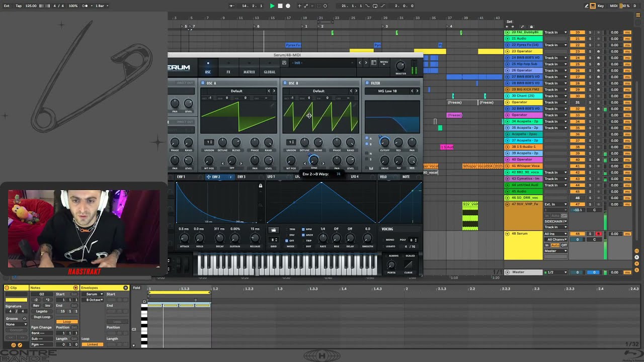
Task: Arm the transport Record button
Action: click(288, 6)
